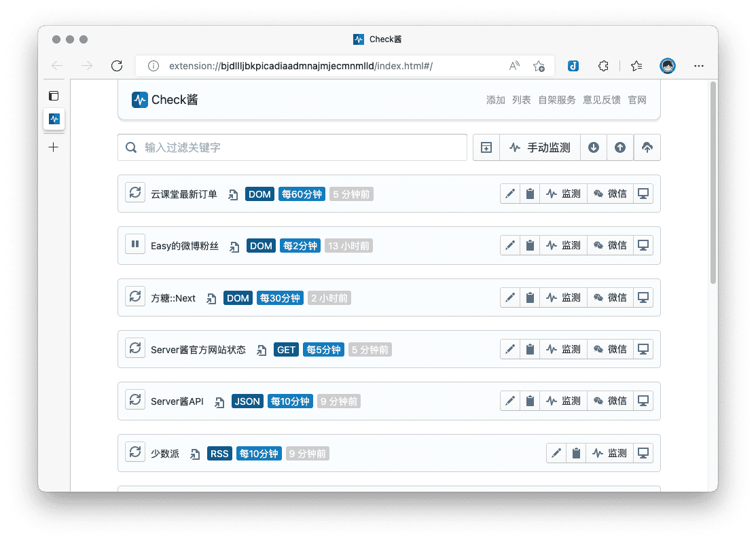Click the browser profile avatar
The width and height of the screenshot is (756, 542).
pos(667,66)
